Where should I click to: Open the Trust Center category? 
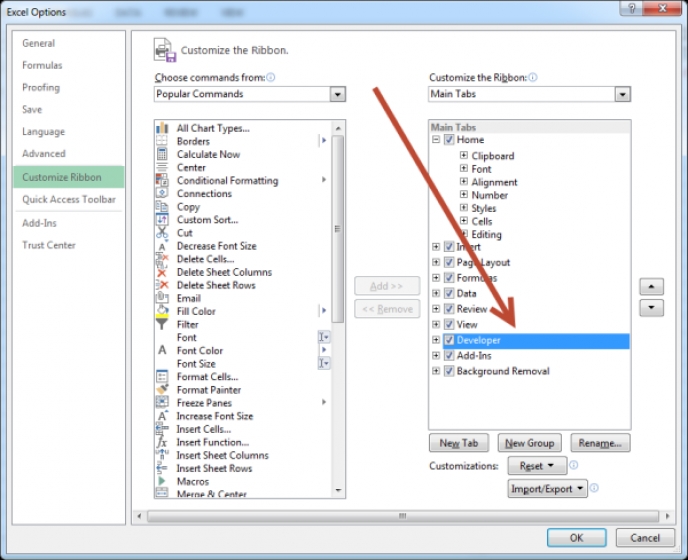tap(49, 245)
